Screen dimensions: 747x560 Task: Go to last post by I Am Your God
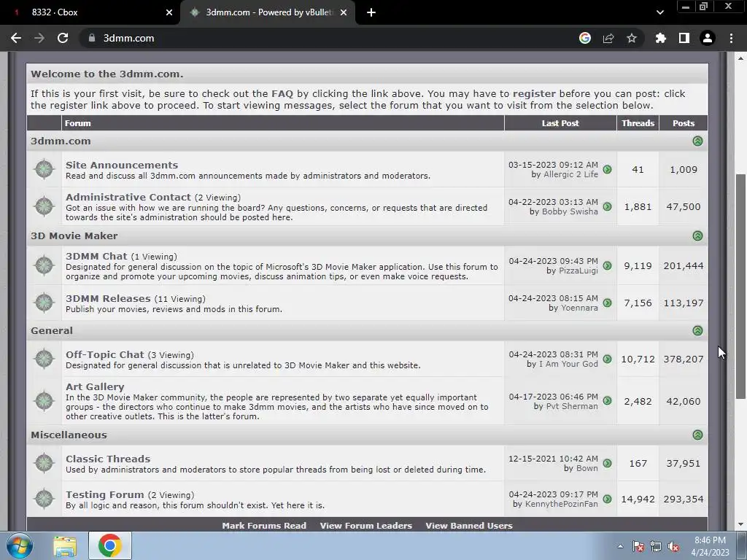tap(608, 359)
